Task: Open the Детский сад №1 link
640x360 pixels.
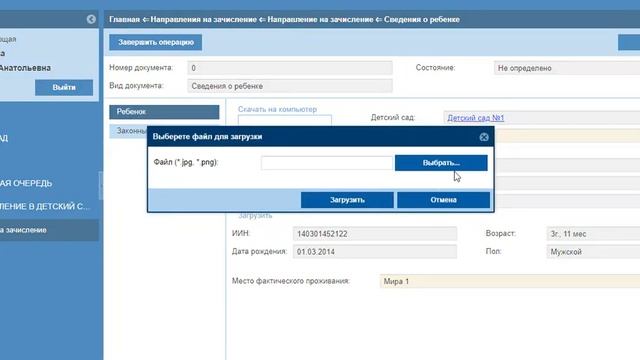Action: tap(476, 118)
